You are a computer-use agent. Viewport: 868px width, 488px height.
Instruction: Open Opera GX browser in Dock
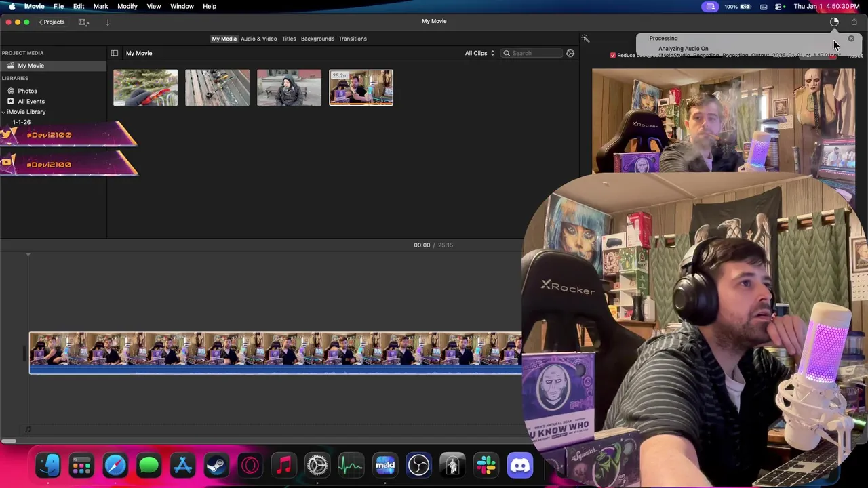click(250, 466)
